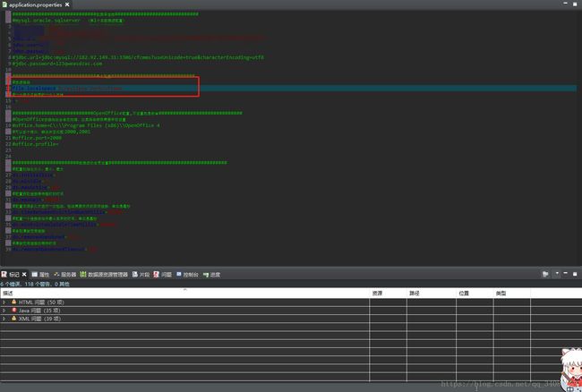Switch to the 服务器 (Servers) tab
Screen dimensions: 582x392
click(x=65, y=275)
